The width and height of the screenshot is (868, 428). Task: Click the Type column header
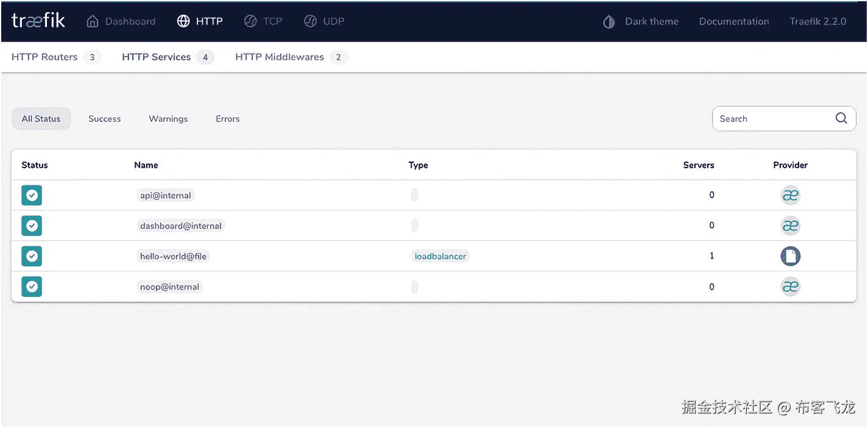[x=418, y=165]
